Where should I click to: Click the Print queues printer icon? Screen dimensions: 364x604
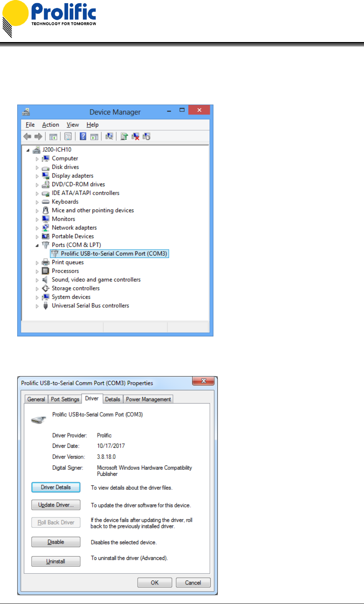coord(46,262)
